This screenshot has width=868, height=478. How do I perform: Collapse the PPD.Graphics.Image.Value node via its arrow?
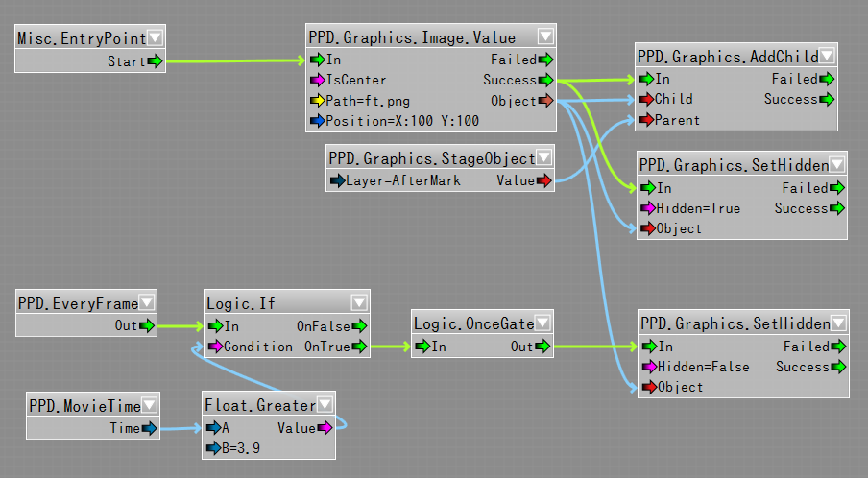click(x=545, y=37)
